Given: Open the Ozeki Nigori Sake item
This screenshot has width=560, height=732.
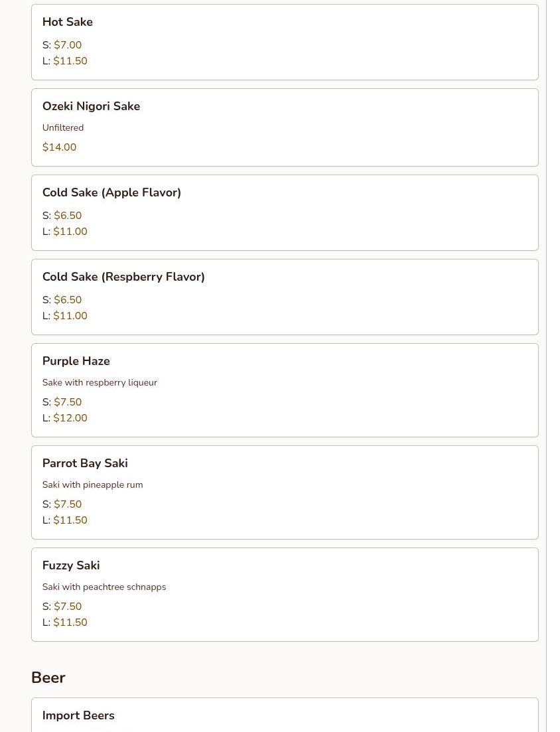Looking at the screenshot, I should [91, 106].
